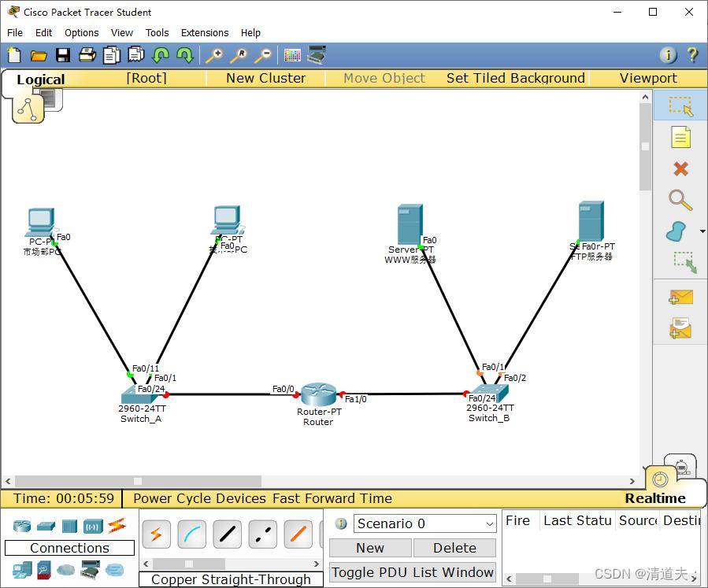The height and width of the screenshot is (588, 708).
Task: Select the Resize Shape tool
Action: [x=684, y=262]
